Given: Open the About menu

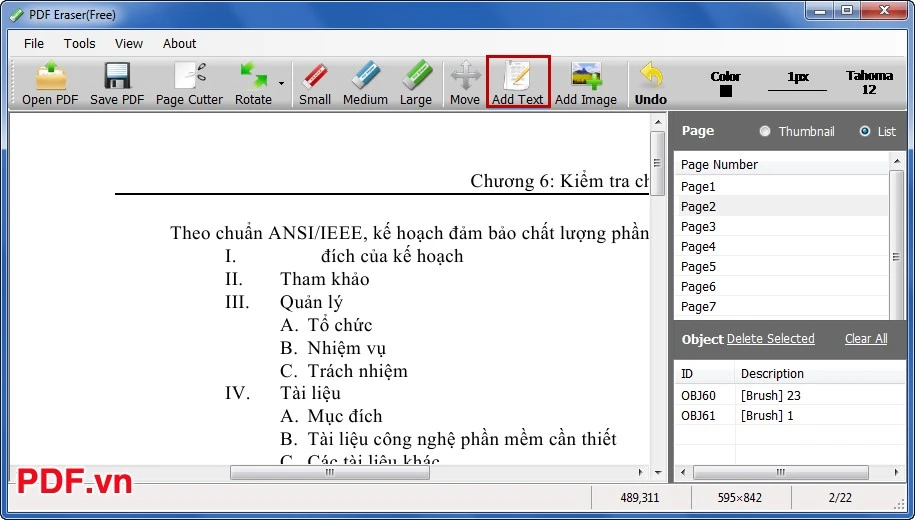Looking at the screenshot, I should tap(179, 43).
